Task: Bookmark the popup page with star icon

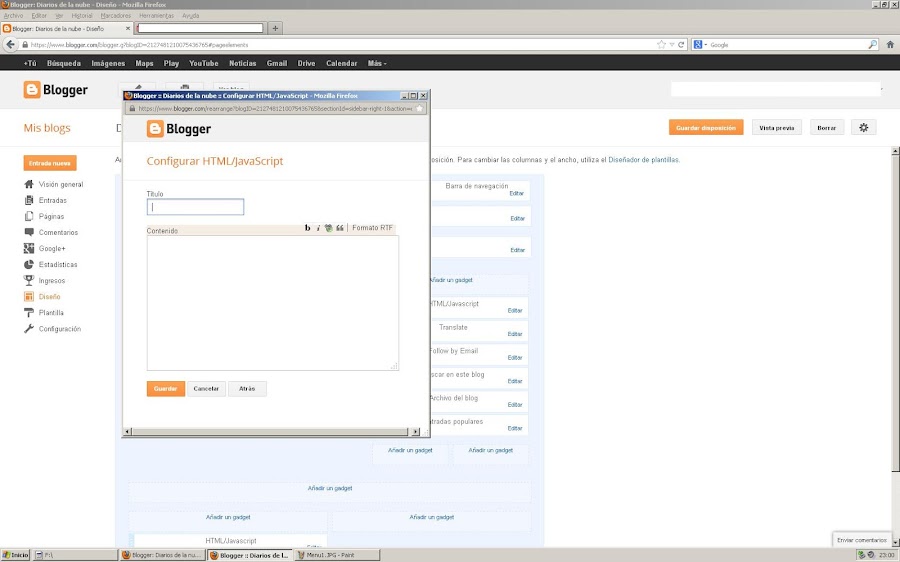Action: tap(420, 108)
